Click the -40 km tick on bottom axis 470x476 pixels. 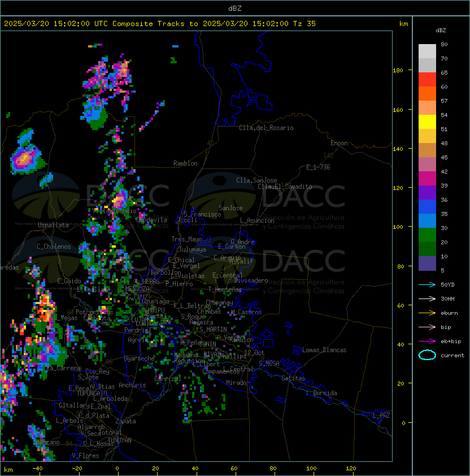click(x=37, y=469)
